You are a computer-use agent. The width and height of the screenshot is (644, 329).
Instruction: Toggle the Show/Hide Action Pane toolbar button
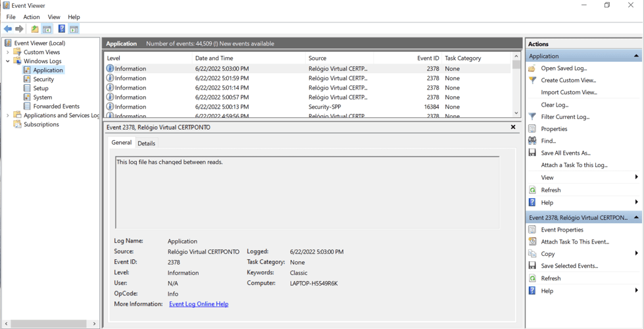tap(74, 29)
